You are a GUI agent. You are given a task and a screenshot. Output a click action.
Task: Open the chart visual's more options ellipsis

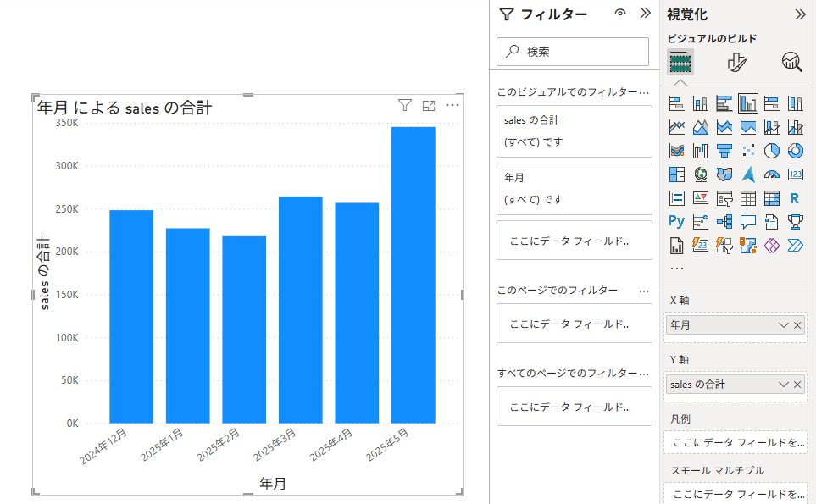click(x=452, y=105)
